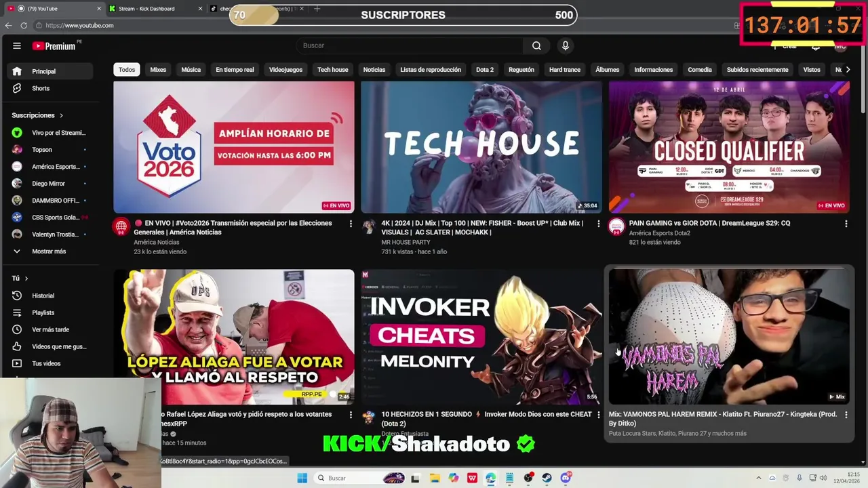Open CBS Sports Gola... subscription
Screen dimensions: 868x488
[50, 217]
